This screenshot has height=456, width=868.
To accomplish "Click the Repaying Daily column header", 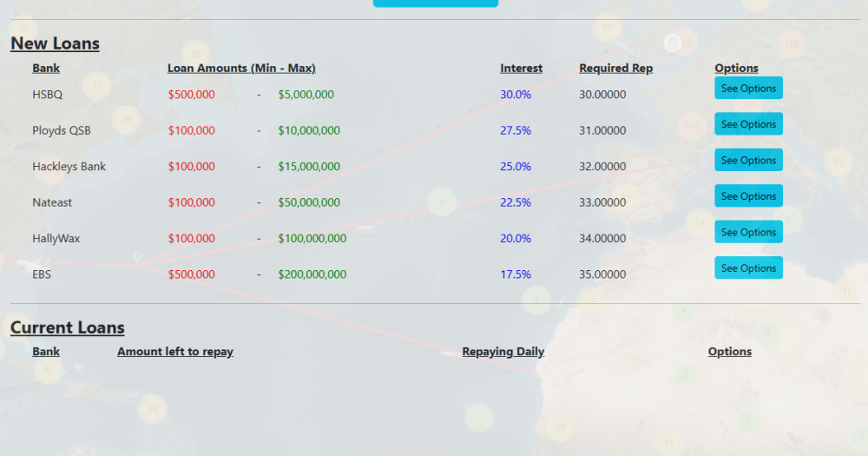I will pos(503,351).
